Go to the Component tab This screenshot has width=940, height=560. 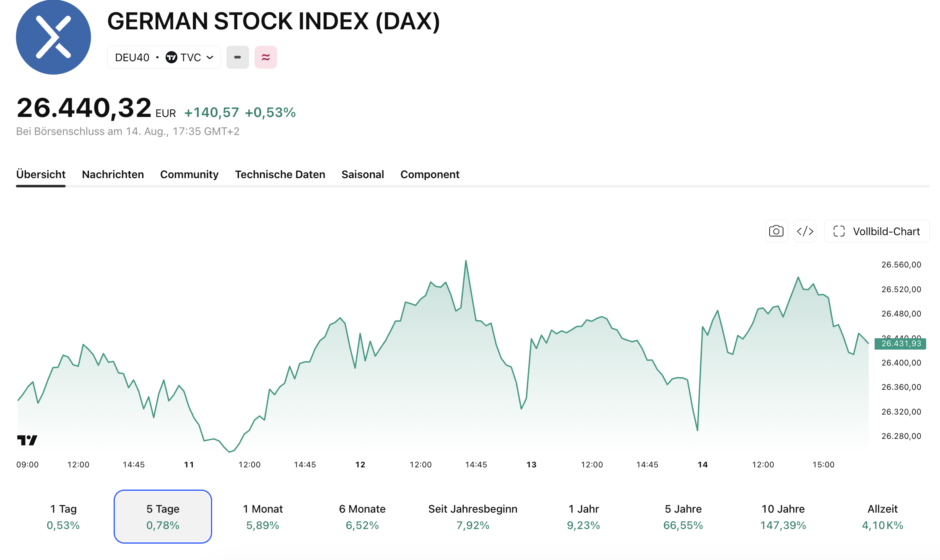click(430, 174)
